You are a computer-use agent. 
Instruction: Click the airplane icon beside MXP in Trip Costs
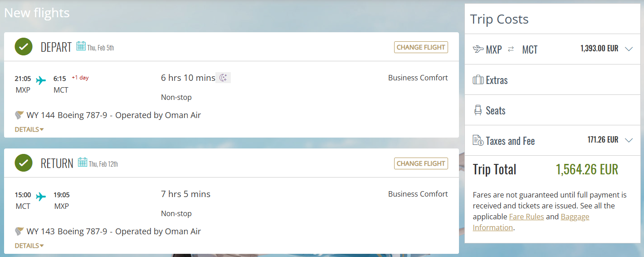pos(478,49)
